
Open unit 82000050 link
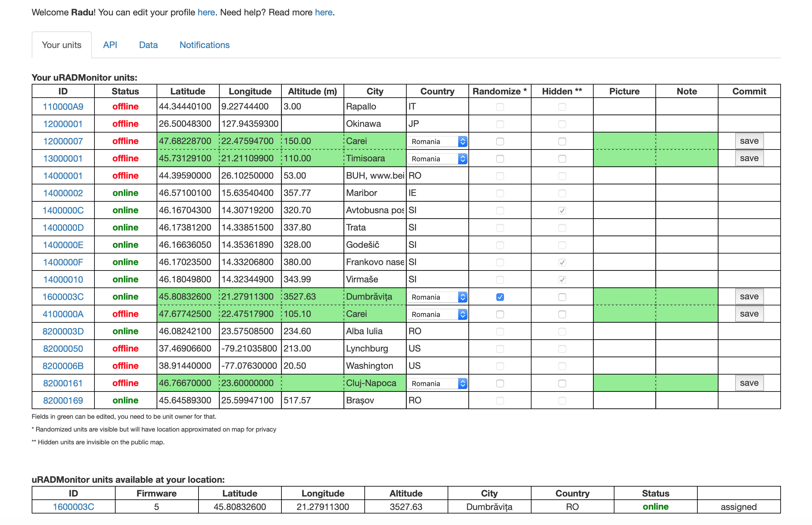[x=63, y=349]
